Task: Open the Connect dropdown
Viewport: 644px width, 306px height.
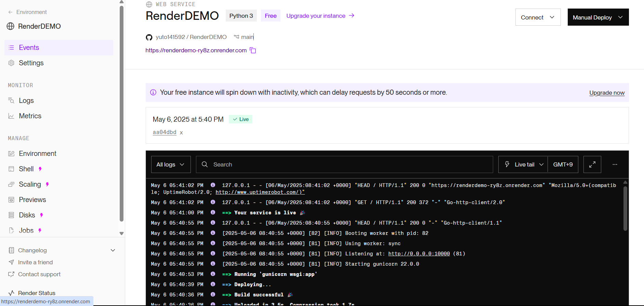Action: click(538, 17)
